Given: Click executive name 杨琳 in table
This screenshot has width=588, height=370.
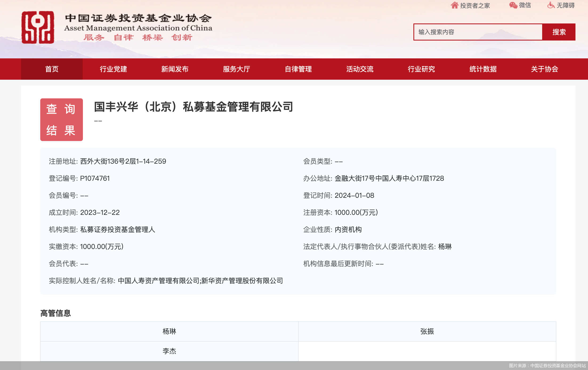Looking at the screenshot, I should tap(169, 331).
